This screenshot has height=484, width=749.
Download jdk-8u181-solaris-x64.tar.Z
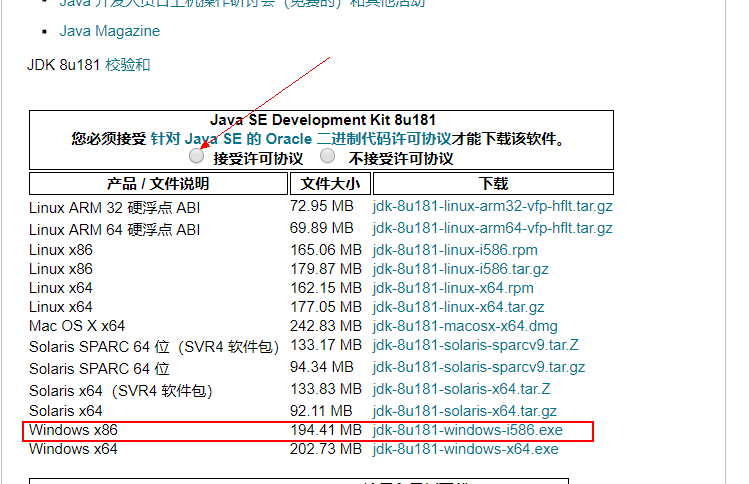(x=461, y=389)
